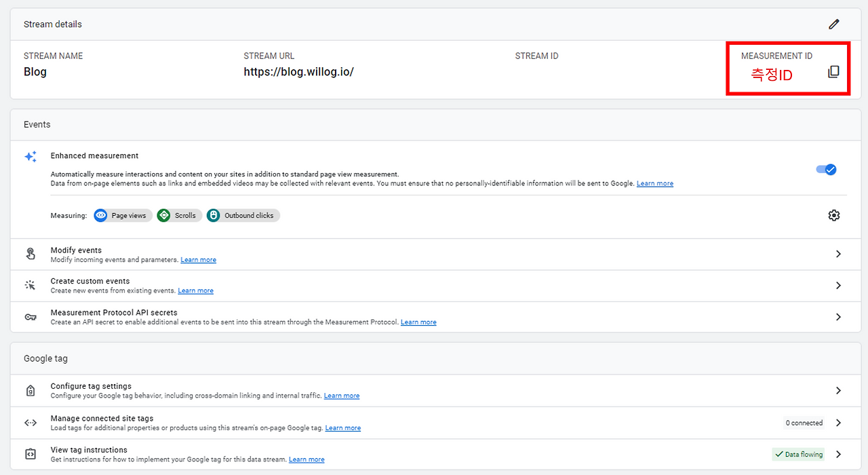Open Learn more link for Manage connected site tags

coord(343,428)
